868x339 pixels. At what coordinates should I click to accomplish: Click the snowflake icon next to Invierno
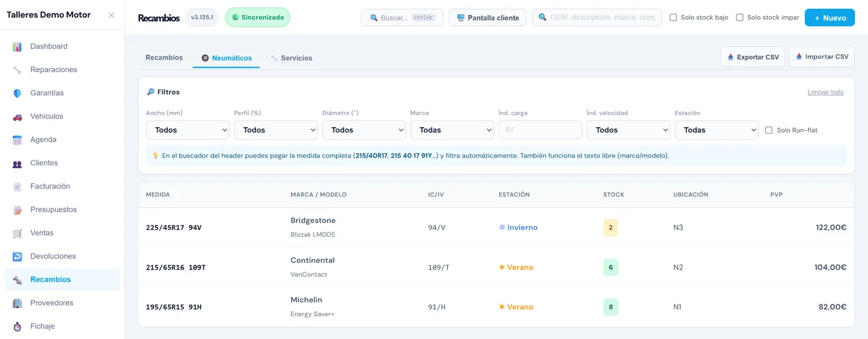tap(502, 227)
